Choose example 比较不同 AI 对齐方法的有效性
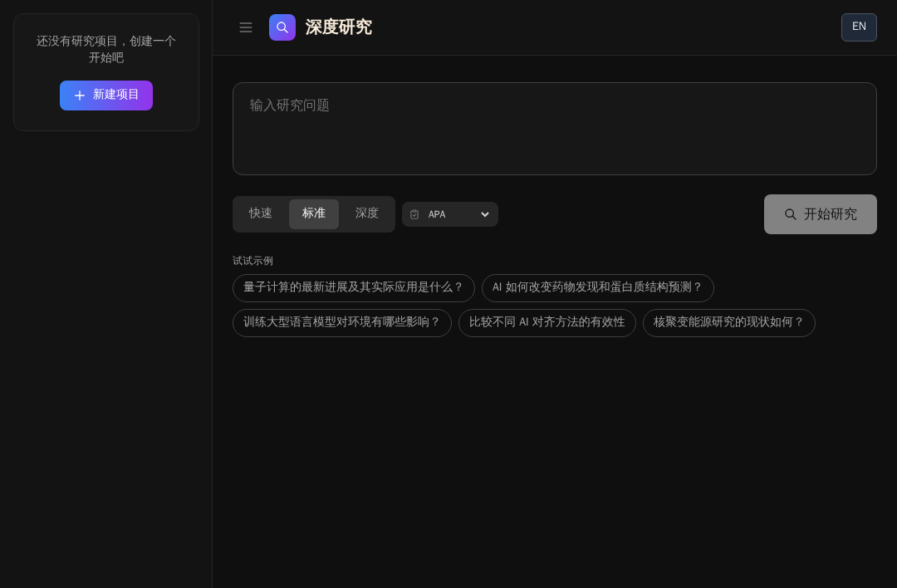897x588 pixels. (x=547, y=322)
